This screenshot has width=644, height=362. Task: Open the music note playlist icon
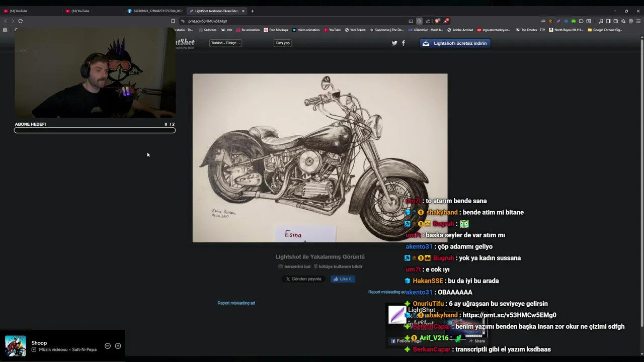tap(601, 21)
